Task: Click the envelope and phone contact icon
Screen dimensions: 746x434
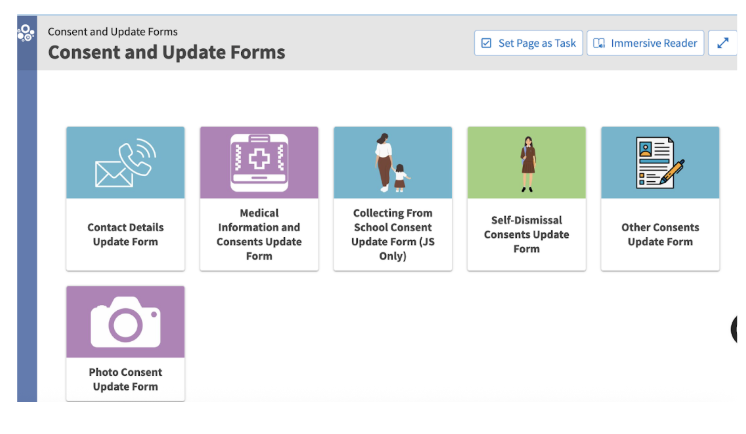Action: tap(126, 163)
